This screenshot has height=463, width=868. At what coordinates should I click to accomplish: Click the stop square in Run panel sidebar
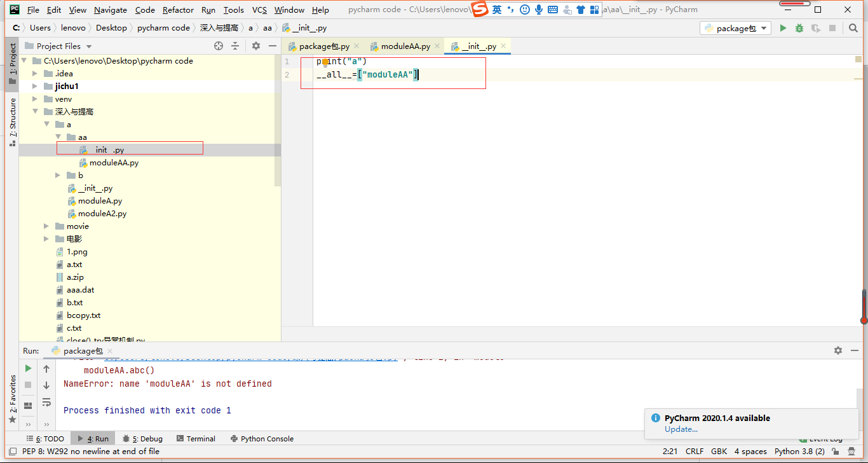[28, 385]
